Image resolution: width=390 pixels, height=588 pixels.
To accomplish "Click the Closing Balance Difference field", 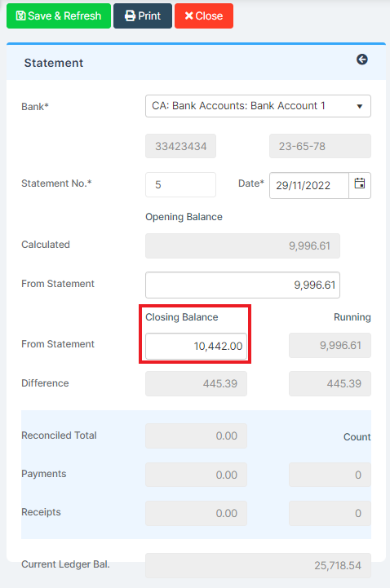I will 196,383.
